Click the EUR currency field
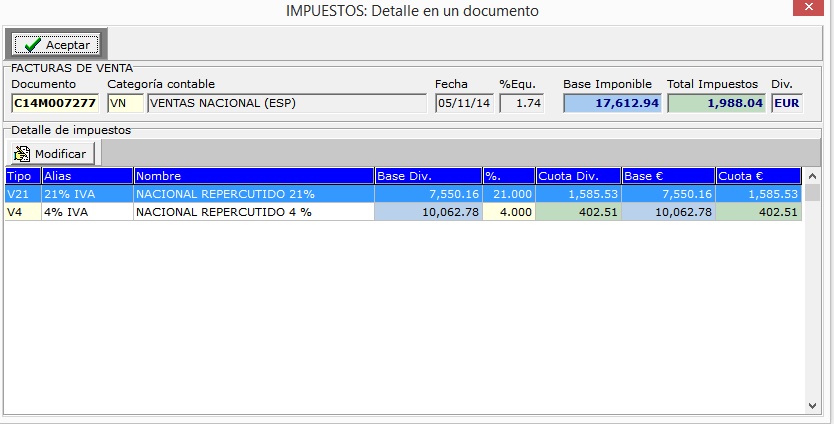The height and width of the screenshot is (424, 834). [786, 103]
